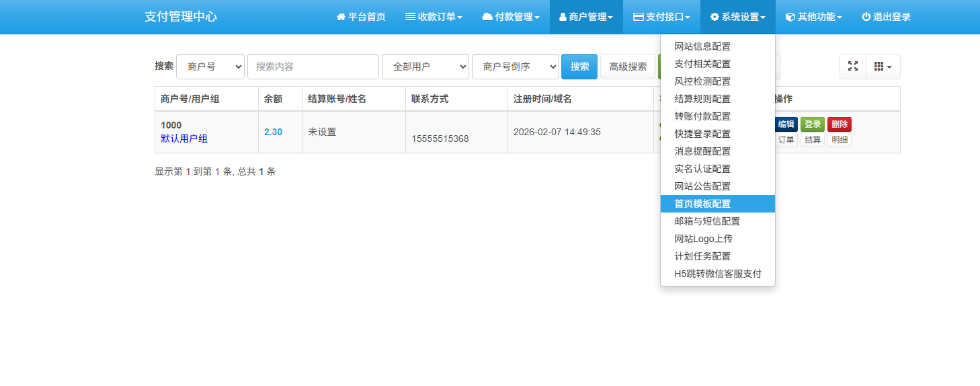Select 首页模板配置 from the menu
Screen dimensions: 980x386
(x=702, y=204)
